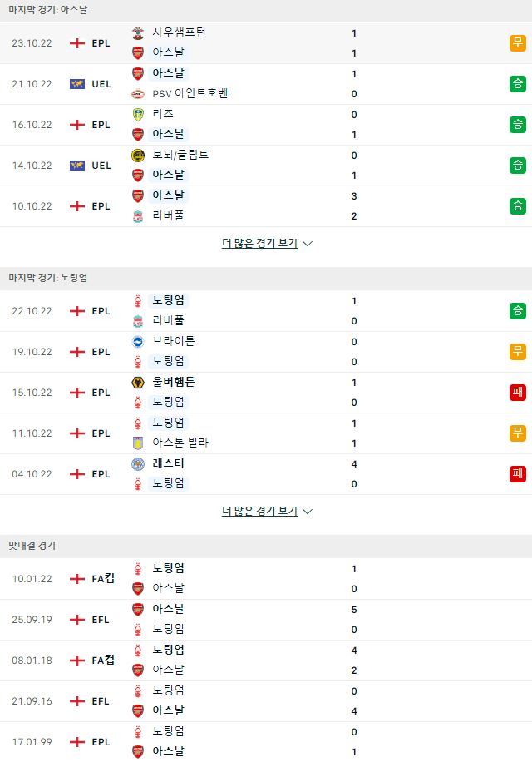
Task: Expand more matches under Nottingham section
Action: point(259,511)
